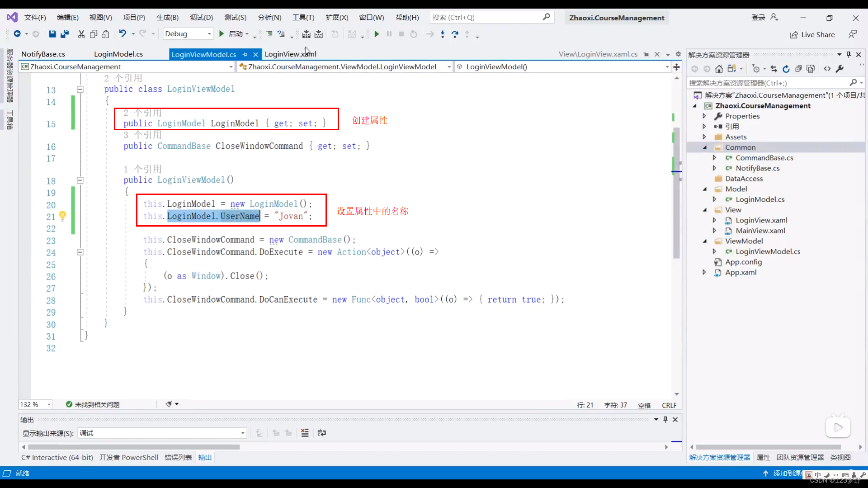Click Collapse All icon in Solution Explorer
The width and height of the screenshot is (868, 488).
tap(798, 69)
